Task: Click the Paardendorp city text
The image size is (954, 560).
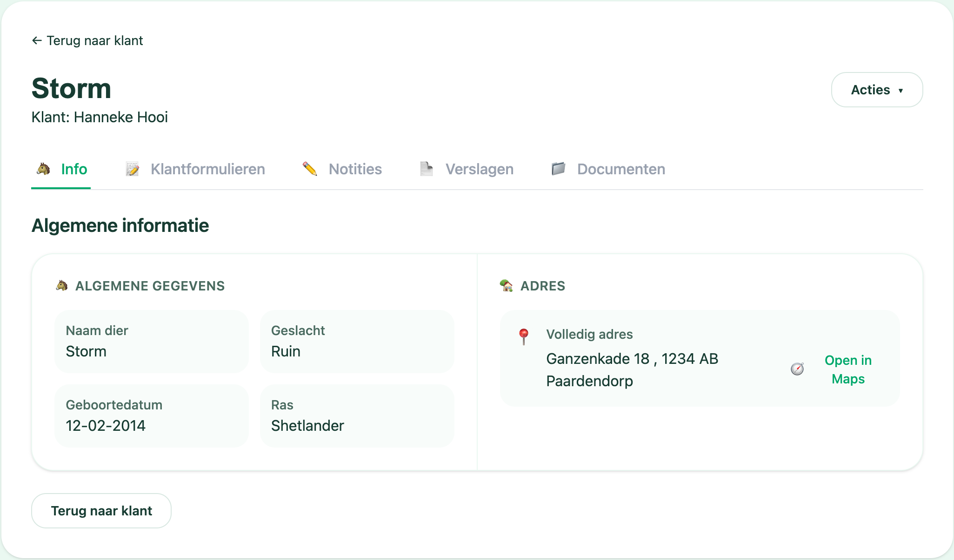Action: tap(589, 381)
